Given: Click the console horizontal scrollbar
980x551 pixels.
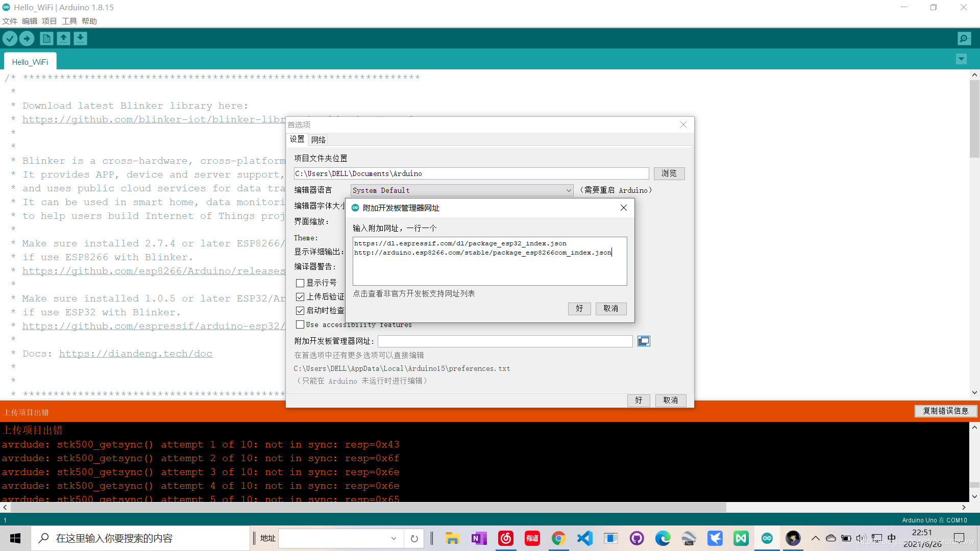Looking at the screenshot, I should pos(367,507).
